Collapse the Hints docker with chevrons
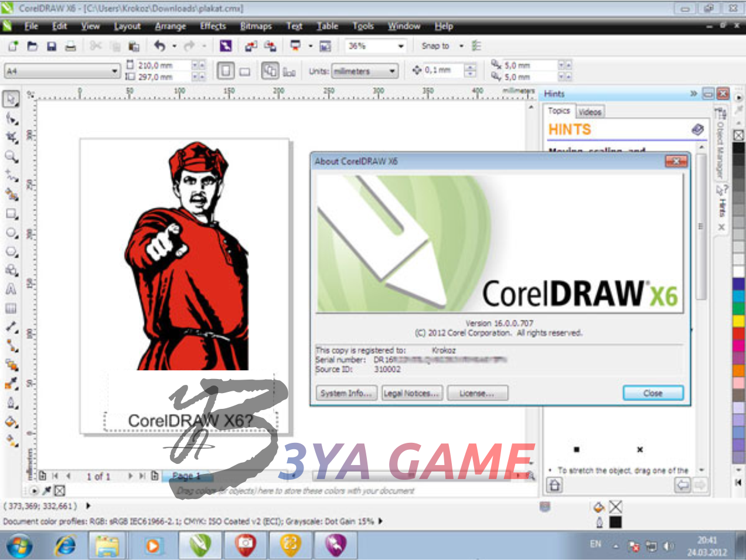This screenshot has width=746, height=560. click(x=693, y=93)
